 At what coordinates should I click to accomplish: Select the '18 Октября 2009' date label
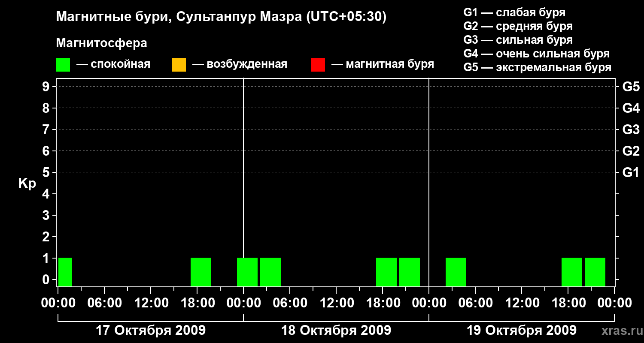coord(336,331)
